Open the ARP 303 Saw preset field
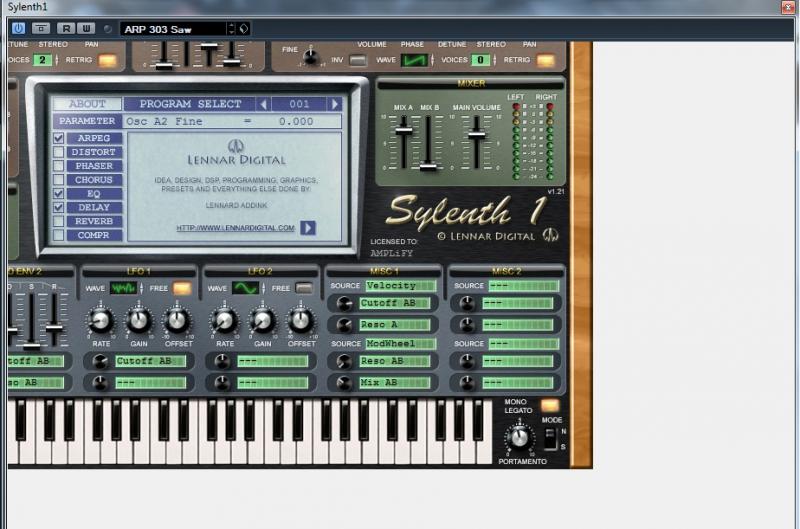The width and height of the screenshot is (800, 529). click(x=173, y=29)
